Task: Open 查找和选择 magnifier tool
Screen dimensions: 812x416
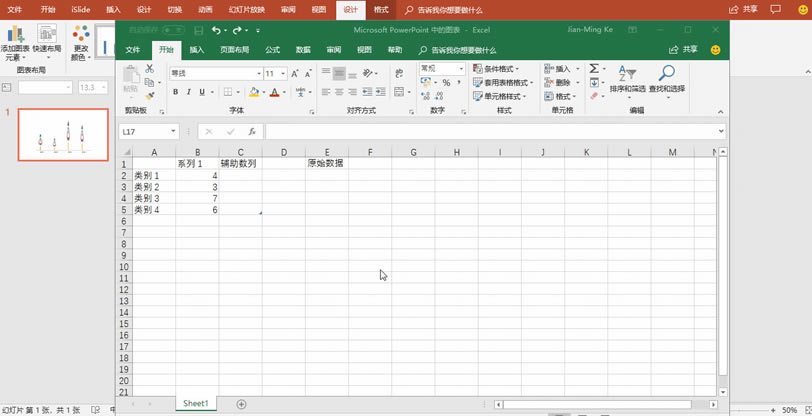Action: click(x=666, y=74)
